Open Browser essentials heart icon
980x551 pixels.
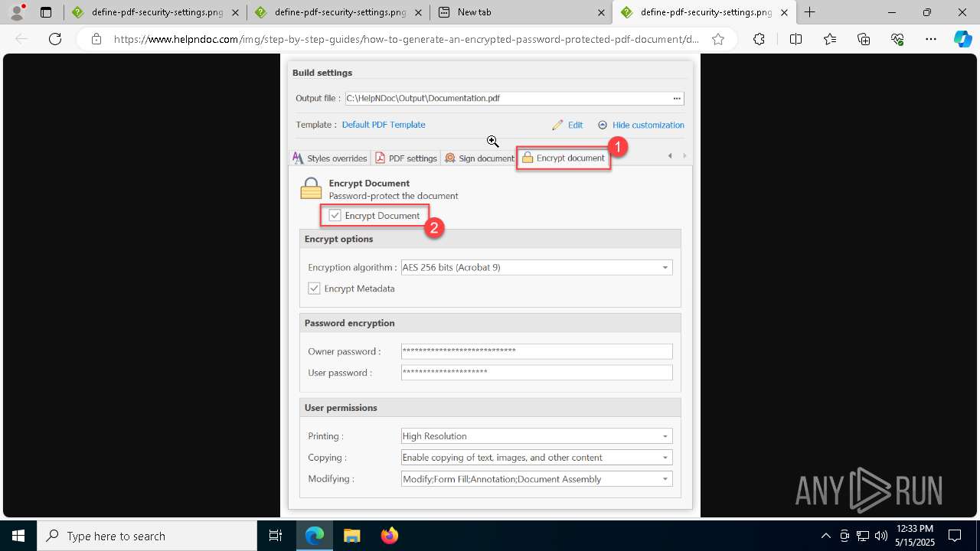897,40
